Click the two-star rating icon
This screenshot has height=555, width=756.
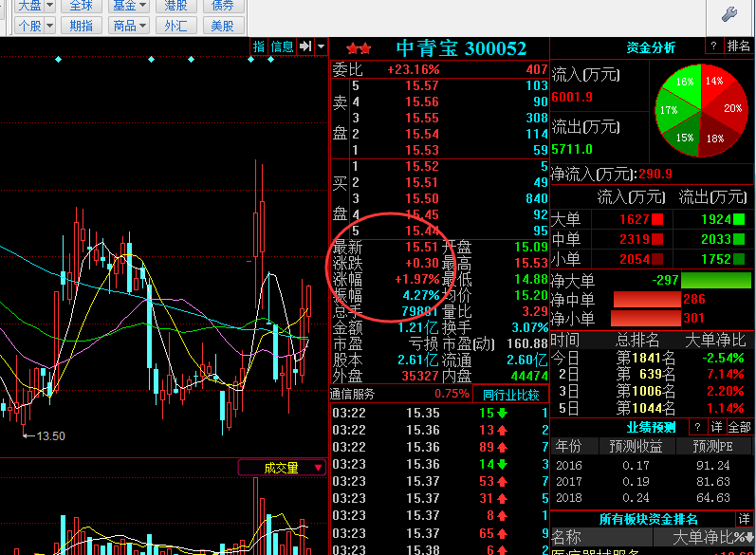pos(359,48)
